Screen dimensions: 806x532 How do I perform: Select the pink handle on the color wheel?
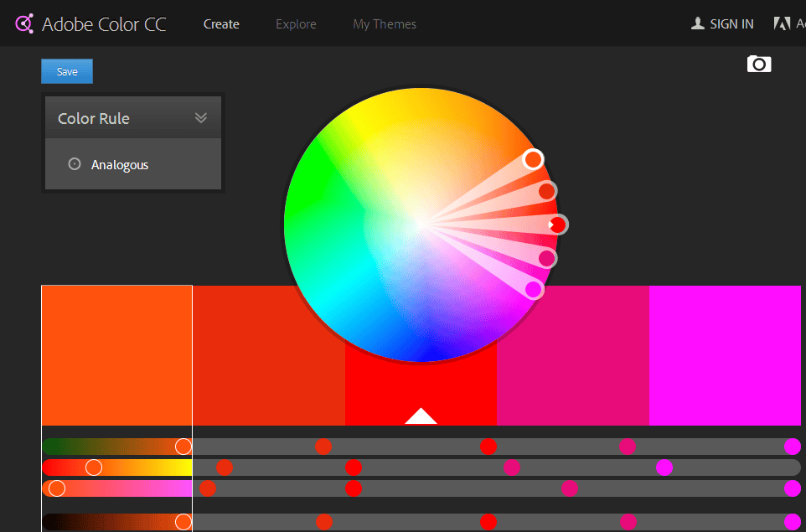tap(547, 258)
